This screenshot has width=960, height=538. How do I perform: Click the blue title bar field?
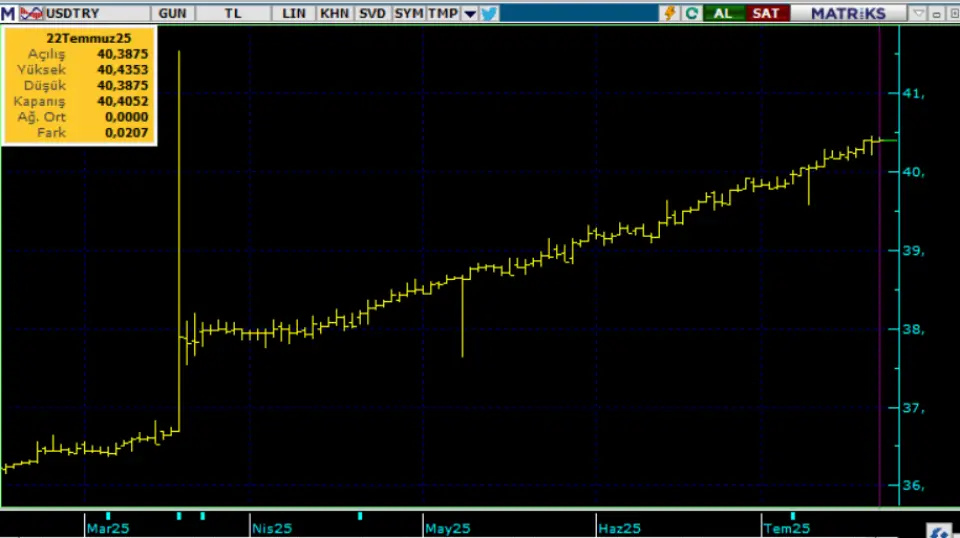[579, 13]
